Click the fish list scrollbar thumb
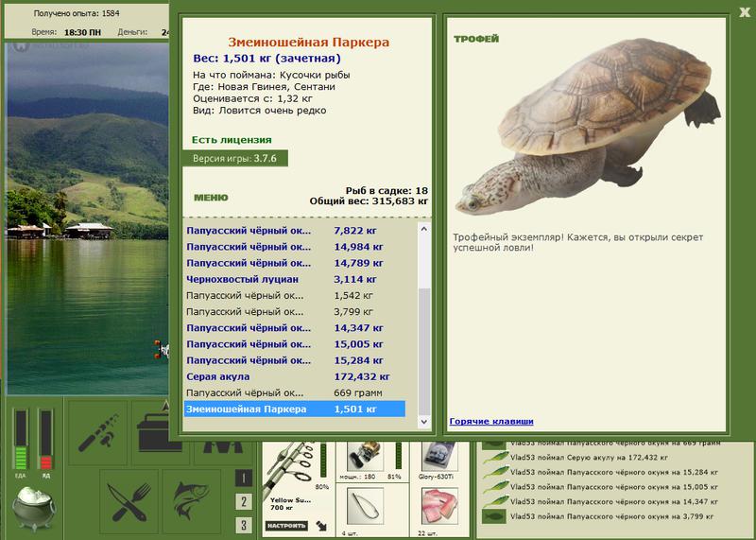Image resolution: width=756 pixels, height=540 pixels. (x=423, y=351)
